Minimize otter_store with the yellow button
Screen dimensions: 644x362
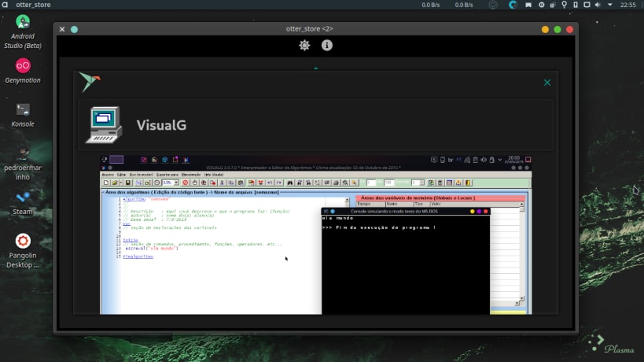tap(545, 29)
